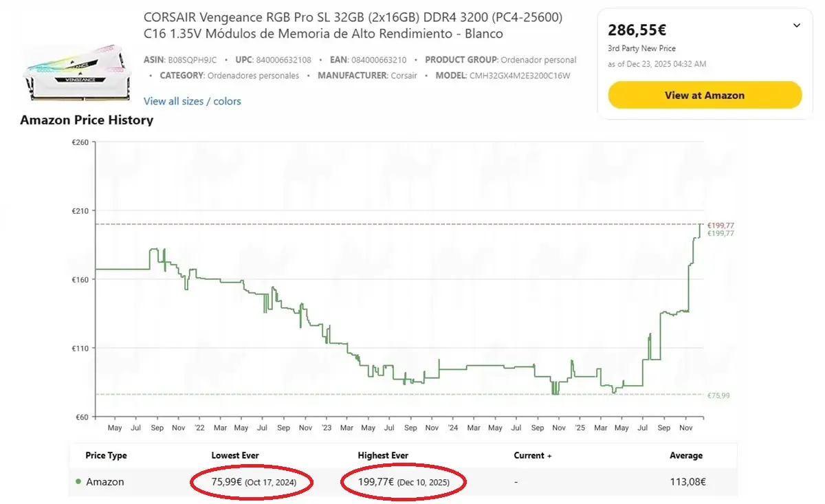Select the Highest Ever column header
The height and width of the screenshot is (504, 825).
[382, 455]
